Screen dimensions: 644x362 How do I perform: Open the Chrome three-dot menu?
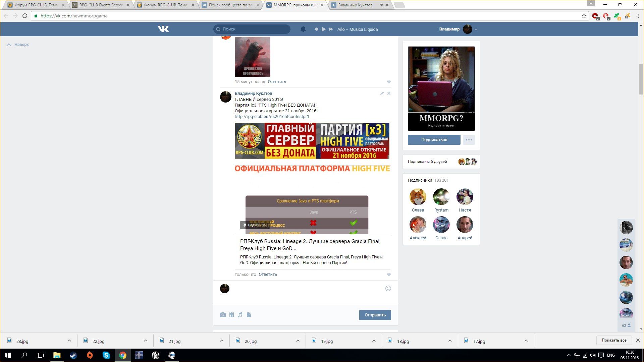638,16
